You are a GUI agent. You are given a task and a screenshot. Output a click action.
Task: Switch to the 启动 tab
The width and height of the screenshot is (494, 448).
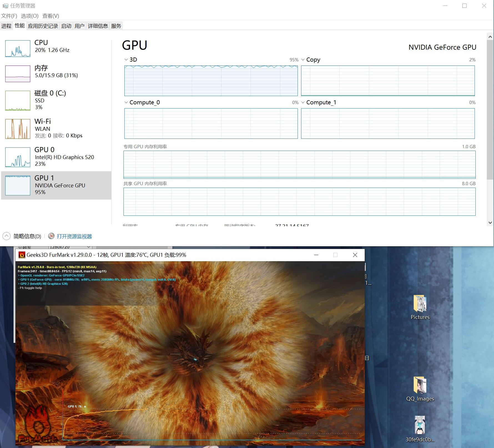(x=66, y=26)
